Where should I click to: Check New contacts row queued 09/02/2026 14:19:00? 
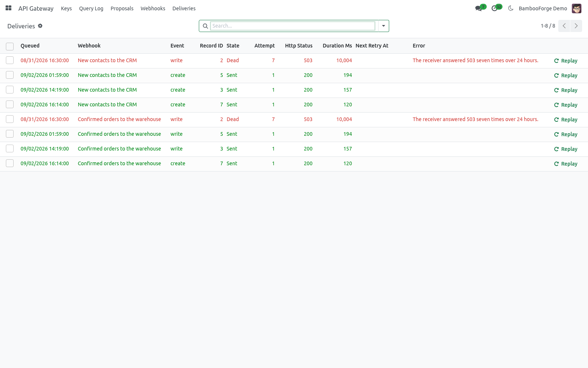tap(10, 90)
